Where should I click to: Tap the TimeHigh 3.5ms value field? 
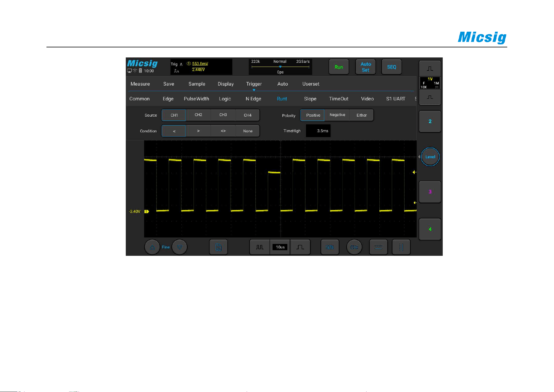click(318, 131)
